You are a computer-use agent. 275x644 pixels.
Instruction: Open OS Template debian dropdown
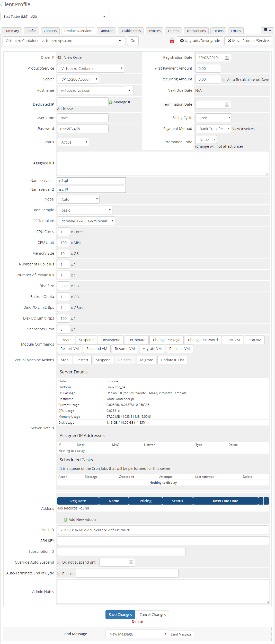coord(86,221)
